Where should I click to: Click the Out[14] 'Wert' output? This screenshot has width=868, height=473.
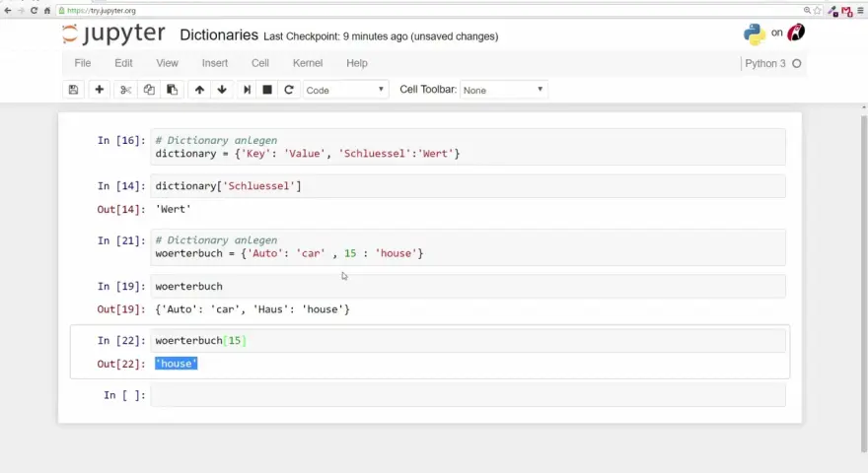173,209
